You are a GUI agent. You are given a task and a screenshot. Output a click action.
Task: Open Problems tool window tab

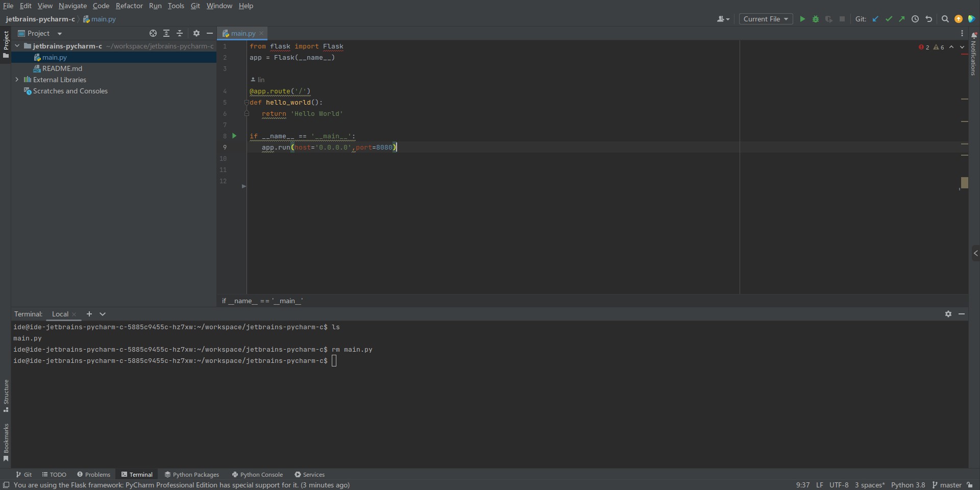(93, 474)
